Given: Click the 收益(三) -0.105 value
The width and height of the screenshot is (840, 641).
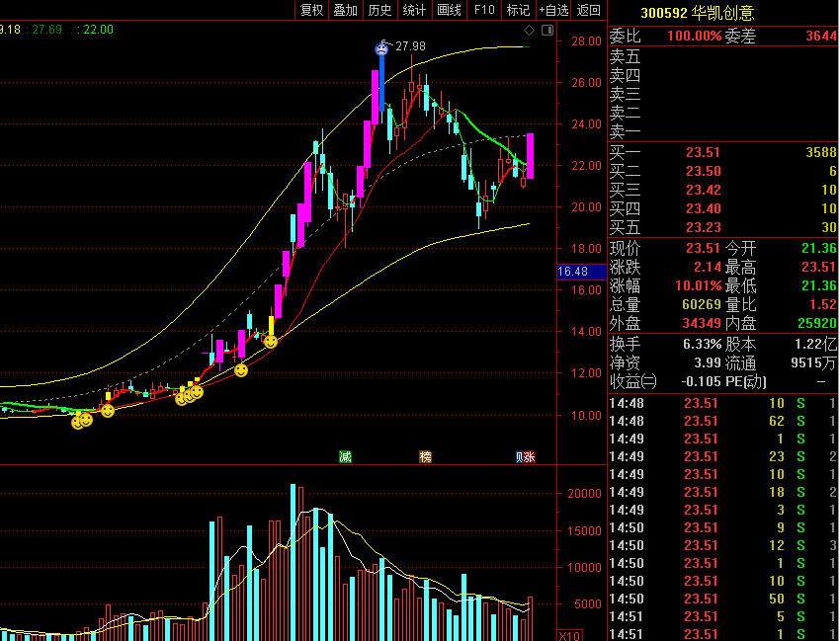Looking at the screenshot, I should coord(701,382).
